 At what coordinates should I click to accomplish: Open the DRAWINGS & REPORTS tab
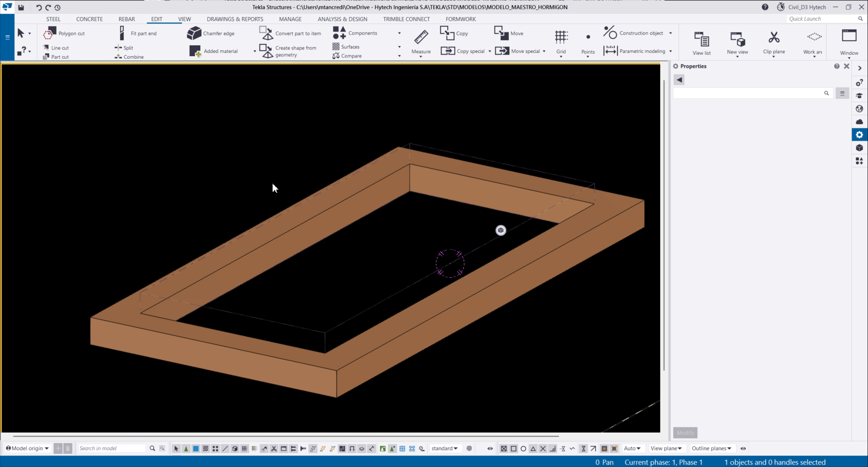pyautogui.click(x=235, y=19)
